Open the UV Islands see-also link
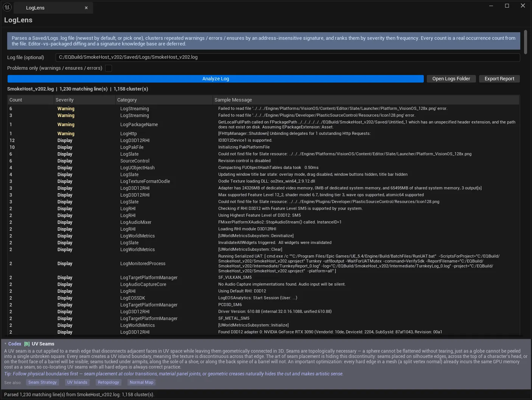Screen dimensions: 532x400 [77, 383]
